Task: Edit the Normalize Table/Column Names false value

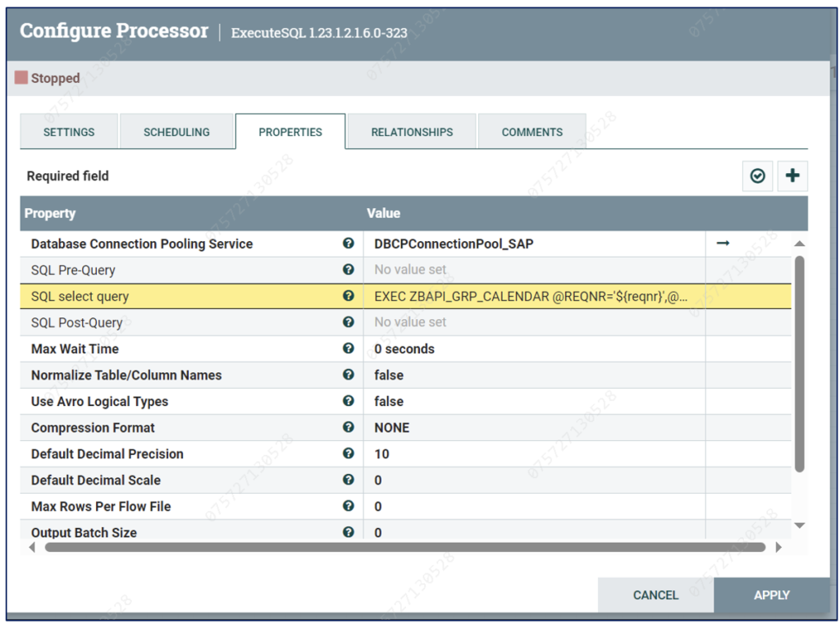Action: pos(534,375)
